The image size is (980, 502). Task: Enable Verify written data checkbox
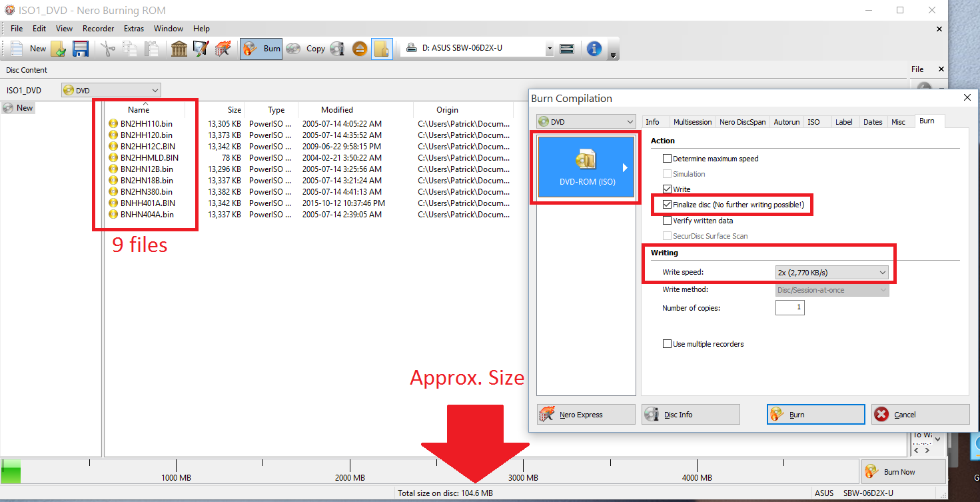[x=667, y=221]
